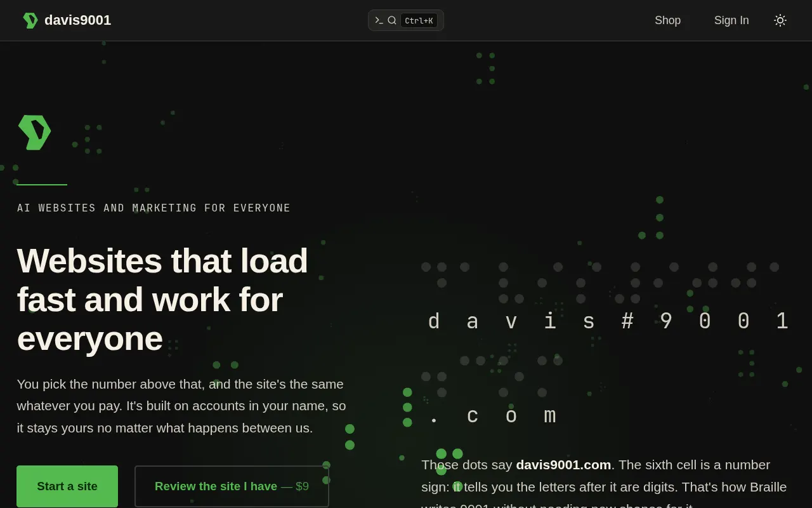Viewport: 812px width, 508px height.
Task: Click the large green hero logo
Action: (34, 132)
